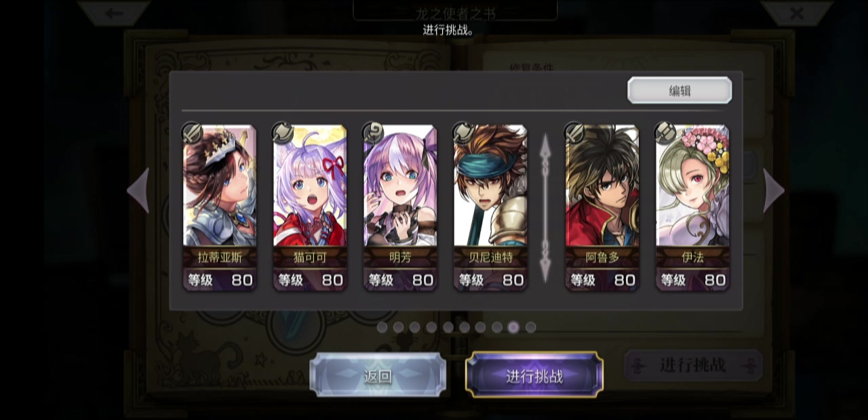Select the currently highlighted ninth page dot
The height and width of the screenshot is (420, 868).
coord(514,327)
